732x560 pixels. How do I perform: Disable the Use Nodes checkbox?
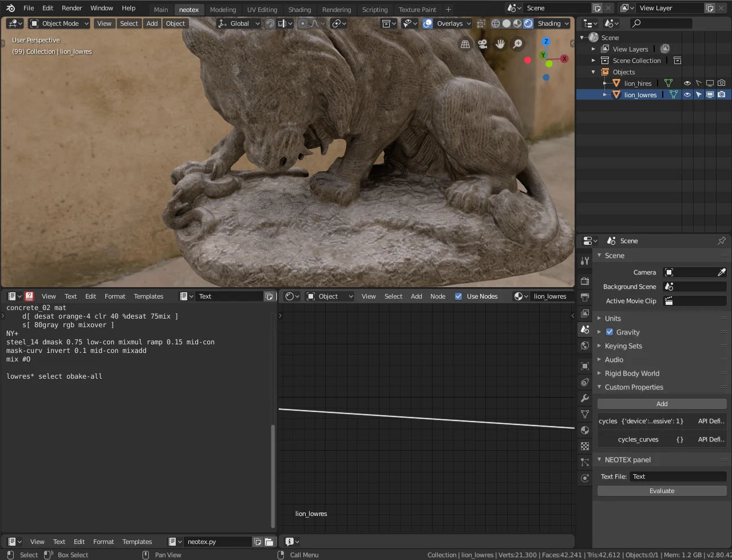[x=458, y=296]
